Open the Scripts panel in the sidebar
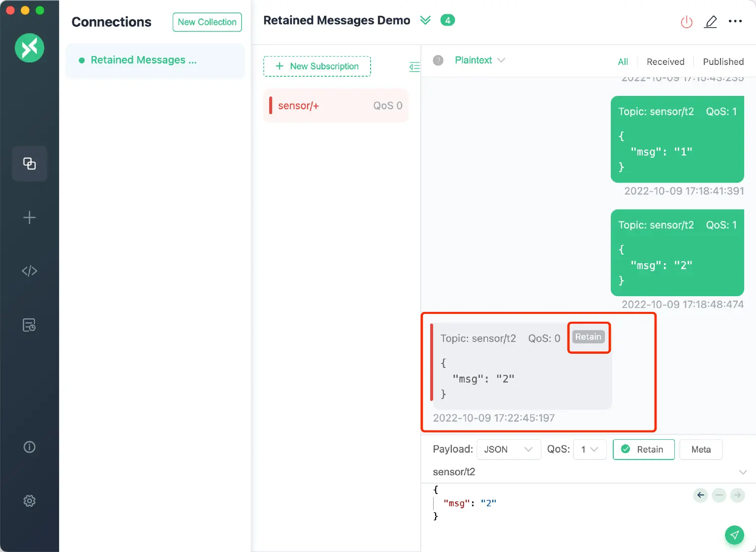This screenshot has height=552, width=756. click(x=30, y=271)
